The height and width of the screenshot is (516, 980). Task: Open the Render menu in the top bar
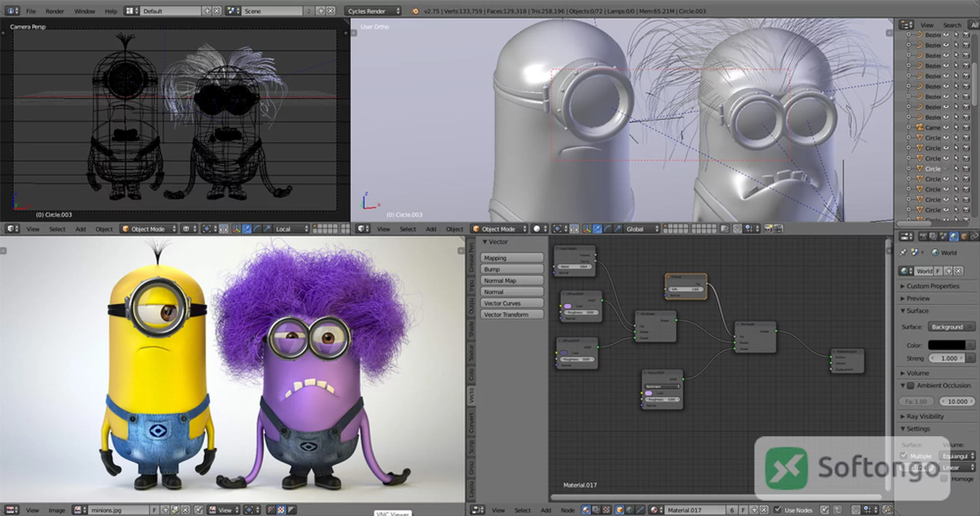coord(55,11)
